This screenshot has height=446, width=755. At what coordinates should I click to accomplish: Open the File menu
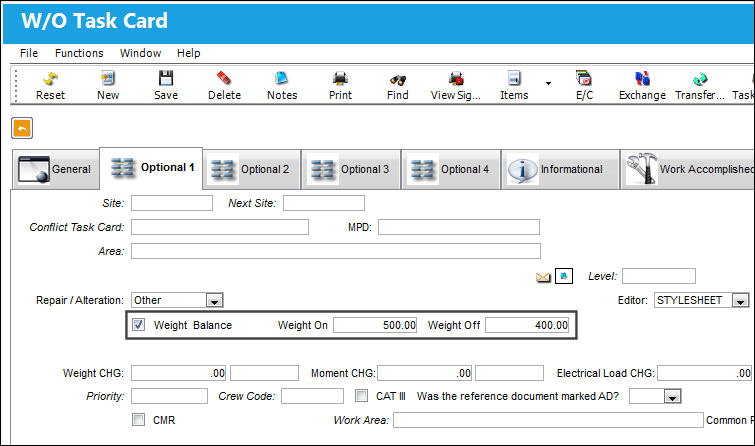[29, 53]
